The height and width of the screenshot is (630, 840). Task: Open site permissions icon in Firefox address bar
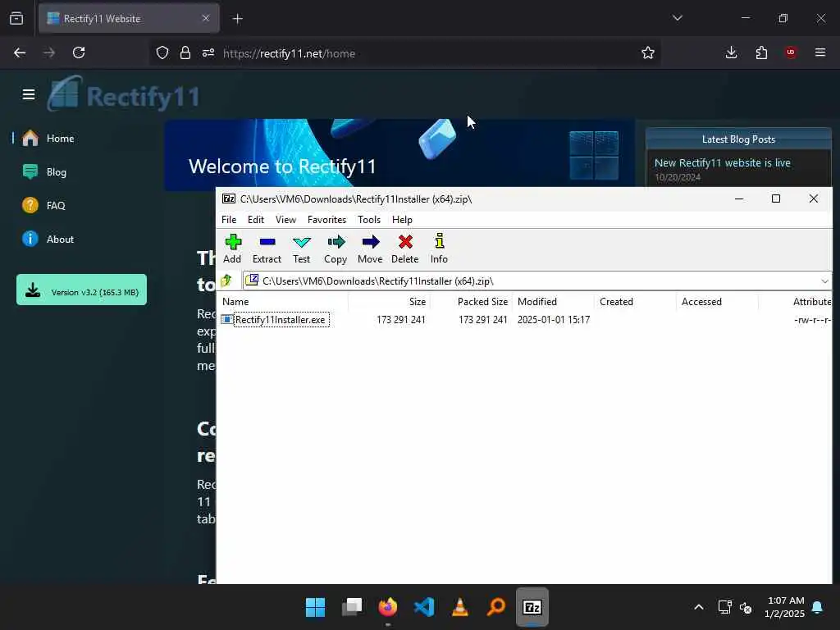pyautogui.click(x=208, y=53)
